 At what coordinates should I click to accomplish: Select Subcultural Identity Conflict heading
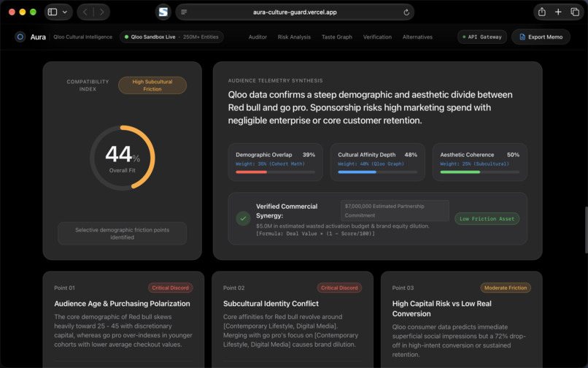271,304
